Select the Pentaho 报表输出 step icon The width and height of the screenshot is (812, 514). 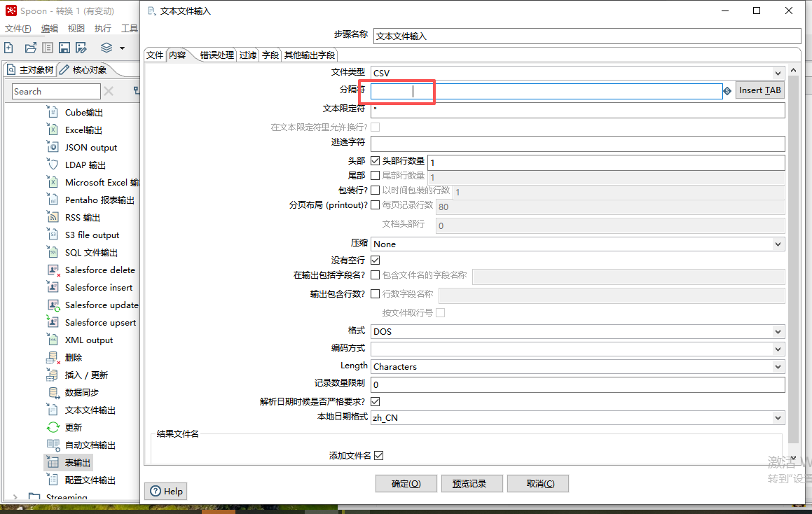[53, 200]
